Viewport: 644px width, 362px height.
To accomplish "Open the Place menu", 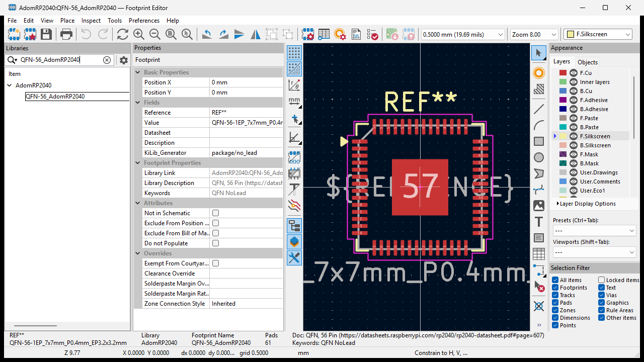I will point(67,21).
